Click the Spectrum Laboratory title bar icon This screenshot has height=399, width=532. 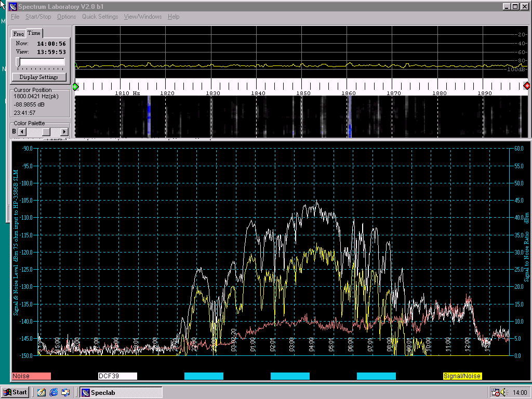(x=13, y=6)
